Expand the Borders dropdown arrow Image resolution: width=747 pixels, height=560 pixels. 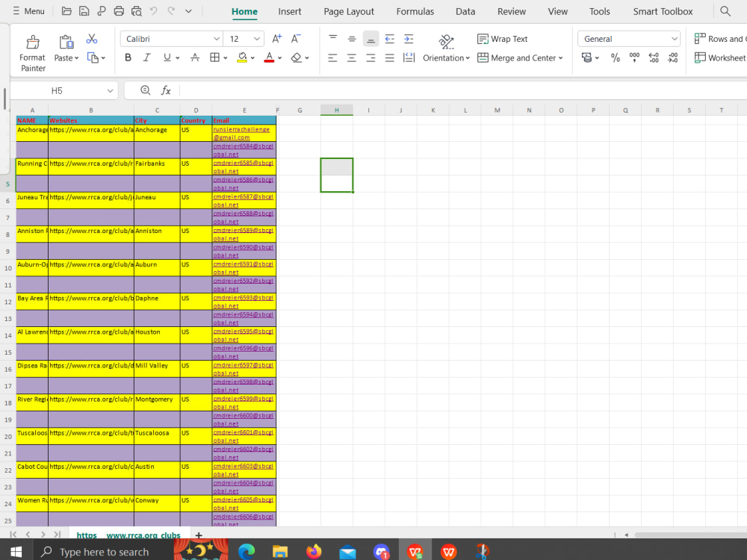click(226, 58)
